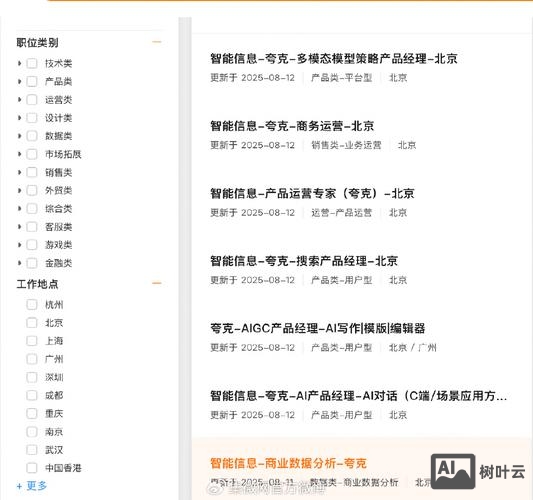Show more locations via 更多 link

pos(32,486)
